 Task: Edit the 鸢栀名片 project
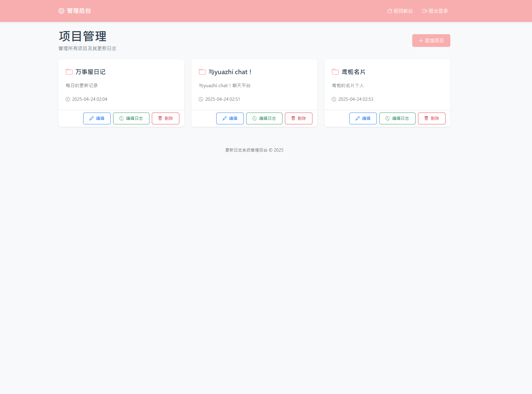click(x=363, y=118)
